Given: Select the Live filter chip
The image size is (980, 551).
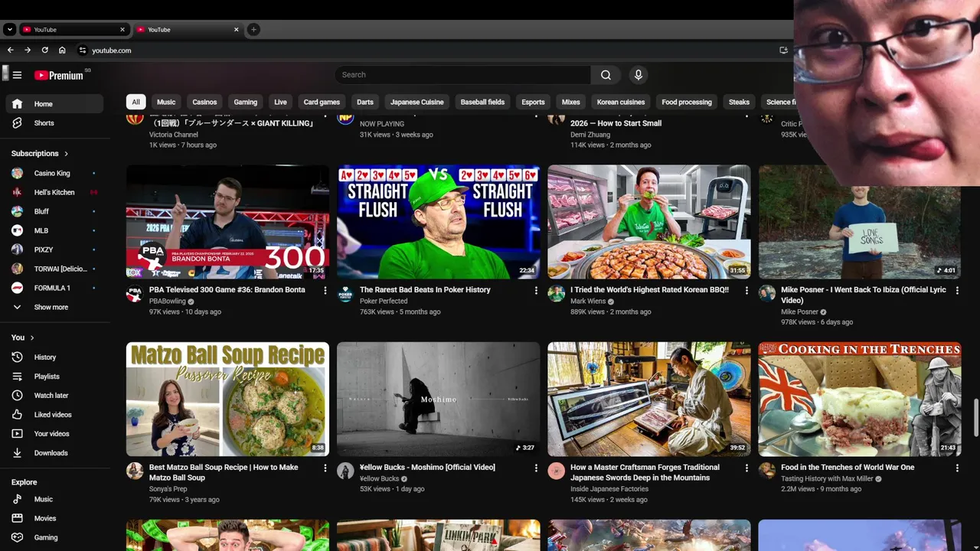Looking at the screenshot, I should click(281, 102).
